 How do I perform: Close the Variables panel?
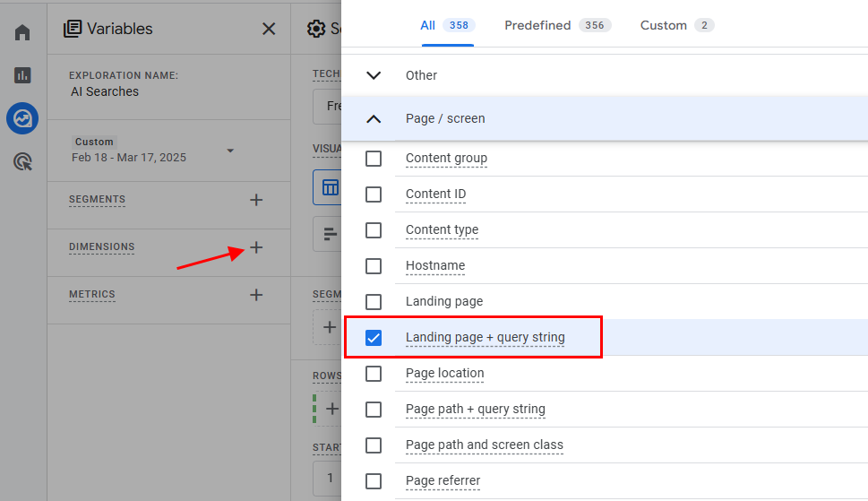click(269, 29)
